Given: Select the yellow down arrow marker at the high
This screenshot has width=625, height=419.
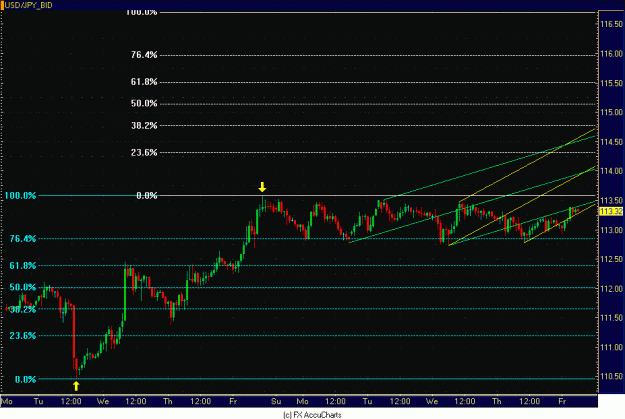Looking at the screenshot, I should 262,187.
